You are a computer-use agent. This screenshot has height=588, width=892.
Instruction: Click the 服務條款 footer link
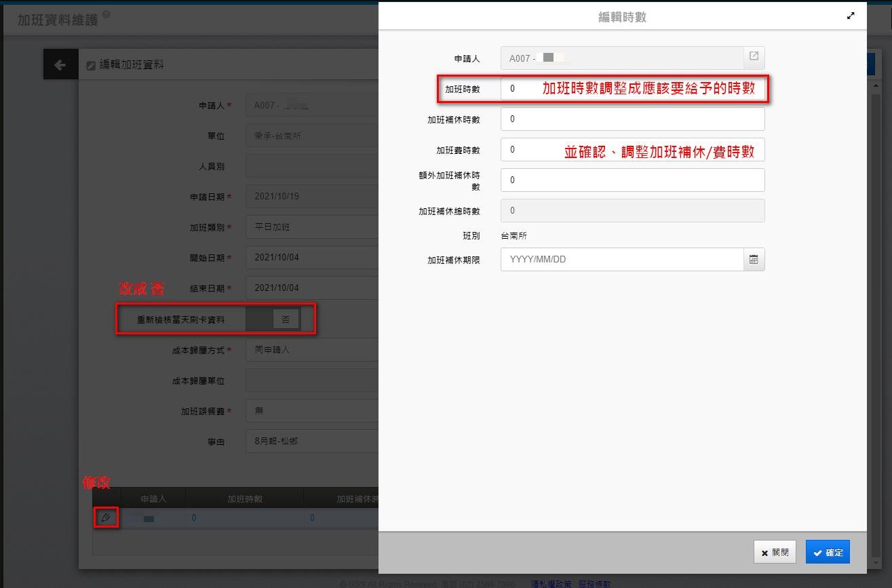pos(595,583)
